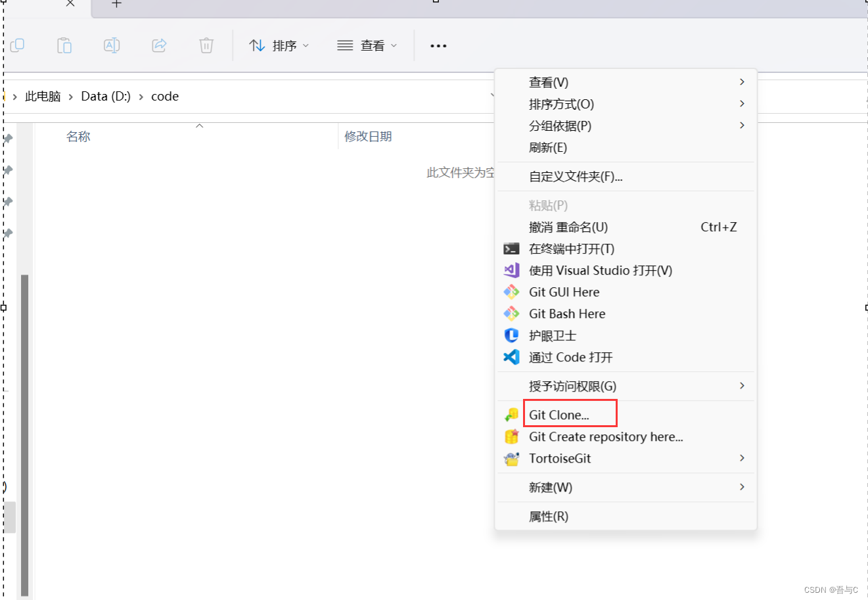Choose 使用 Visual Studio 打开(V)
Image resolution: width=868 pixels, height=600 pixels.
coord(601,270)
